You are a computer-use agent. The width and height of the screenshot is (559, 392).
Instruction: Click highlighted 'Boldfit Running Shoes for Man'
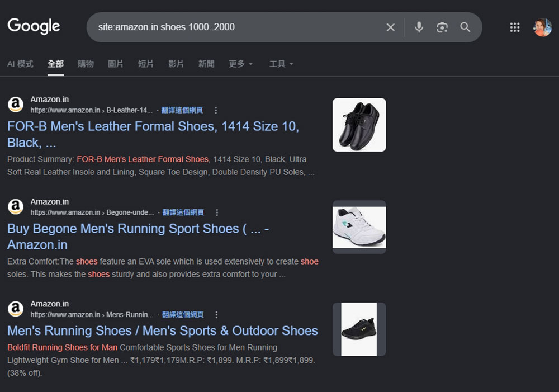click(x=63, y=347)
